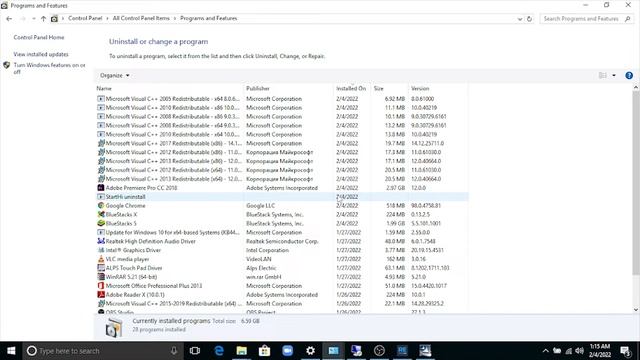640x360 pixels.
Task: Click the search magnifier icon
Action: click(x=627, y=19)
